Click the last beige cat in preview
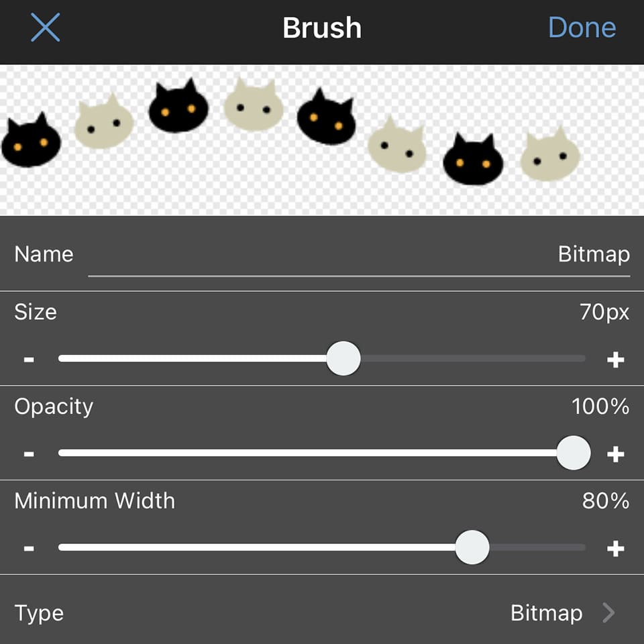Screen dimensions: 644x644 (x=550, y=153)
